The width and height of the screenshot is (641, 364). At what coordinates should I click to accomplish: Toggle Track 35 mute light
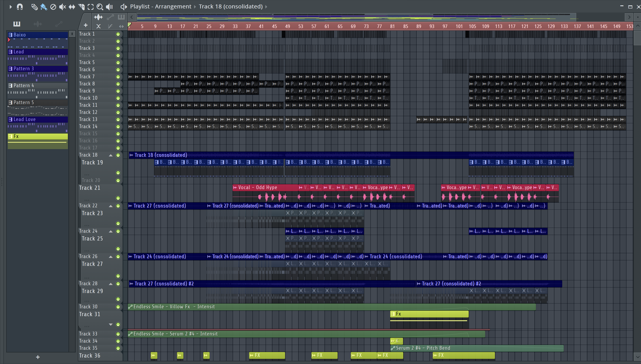pyautogui.click(x=118, y=348)
